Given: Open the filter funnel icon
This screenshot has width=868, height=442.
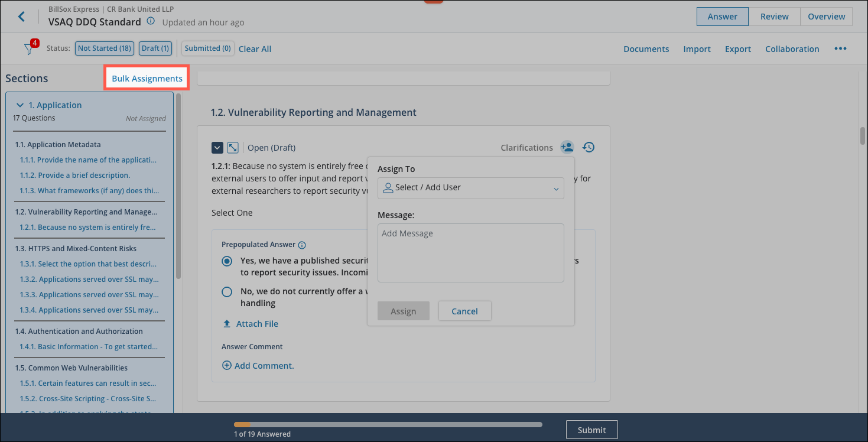Looking at the screenshot, I should (x=28, y=49).
